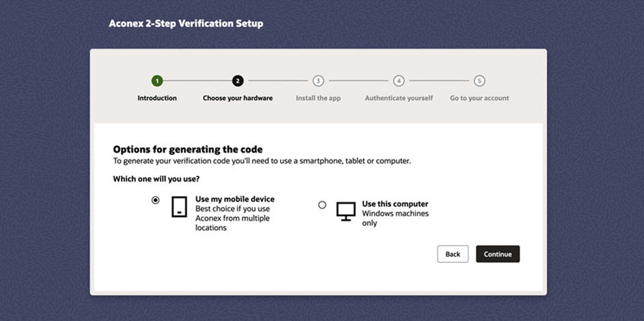Click the 'Authenticate yourself' step label
Image resolution: width=644 pixels, height=321 pixels.
coord(399,99)
